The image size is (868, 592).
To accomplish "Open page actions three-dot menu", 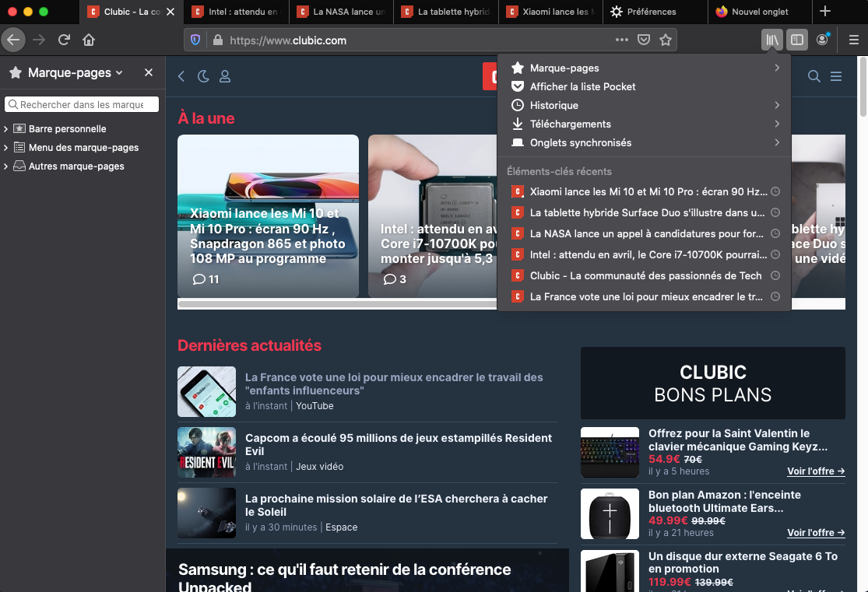I will [622, 40].
